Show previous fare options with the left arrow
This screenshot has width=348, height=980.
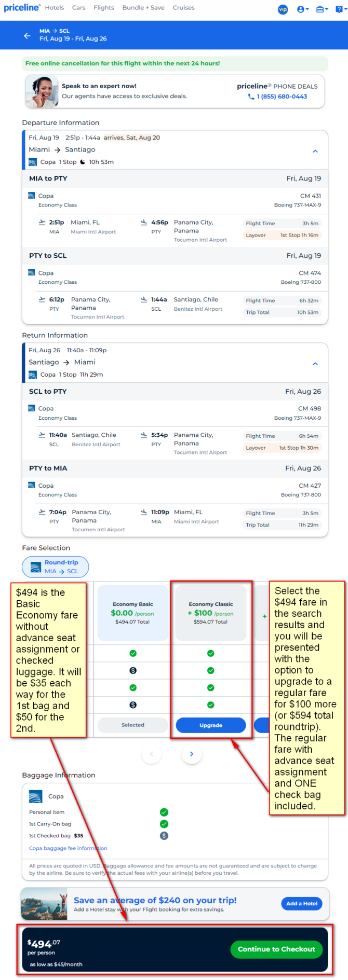[x=152, y=754]
